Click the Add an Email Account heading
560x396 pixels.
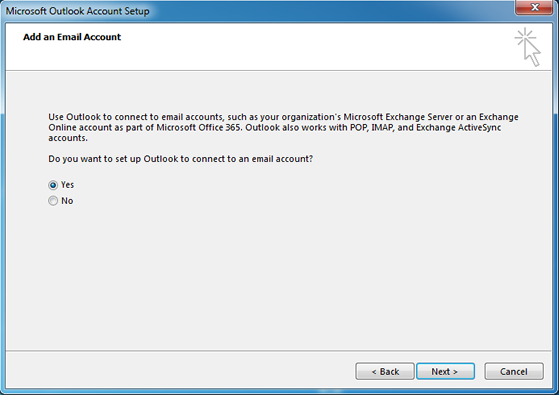[x=72, y=37]
